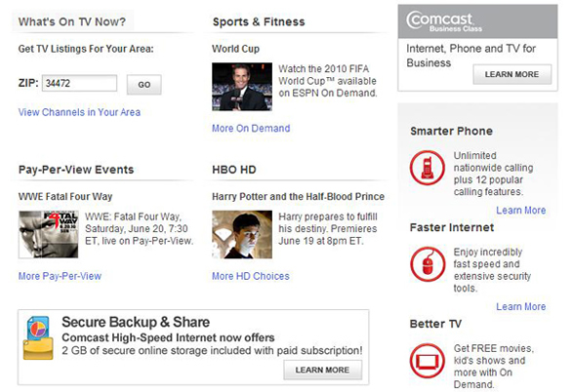This screenshot has height=392, width=571.
Task: Click the red mouse icon under Faster Internet
Action: [x=428, y=264]
